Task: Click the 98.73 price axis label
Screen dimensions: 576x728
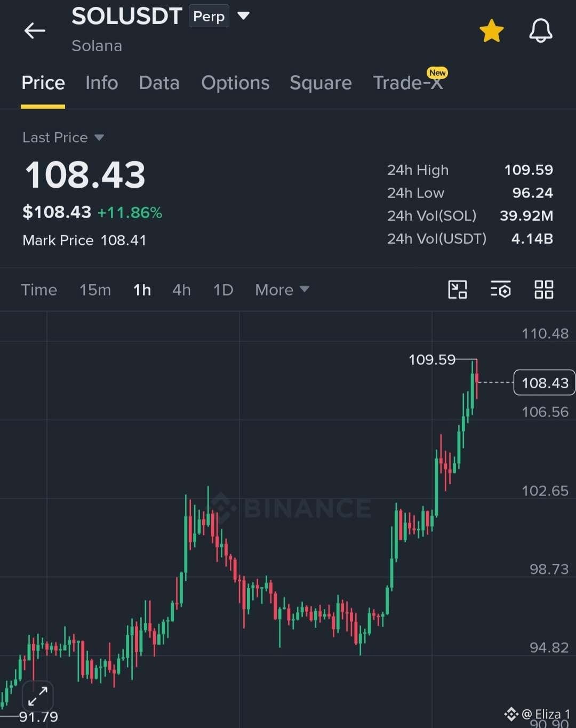Action: [x=549, y=569]
